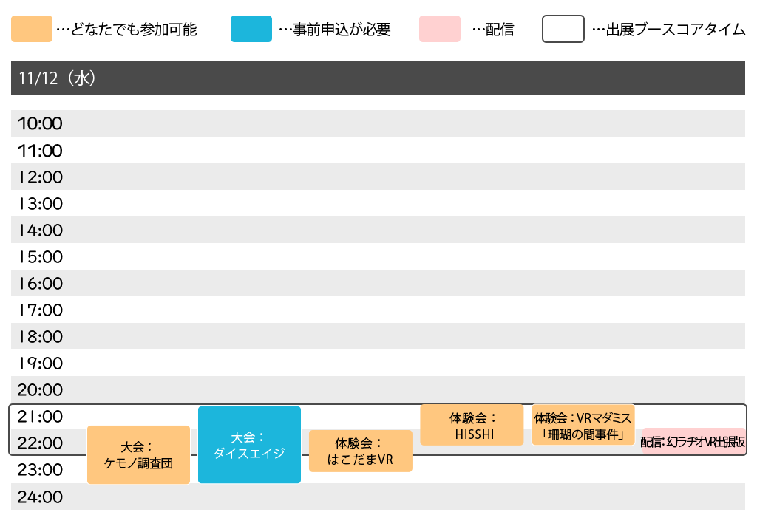Click the 24:00 time label
The image size is (757, 532).
click(40, 497)
